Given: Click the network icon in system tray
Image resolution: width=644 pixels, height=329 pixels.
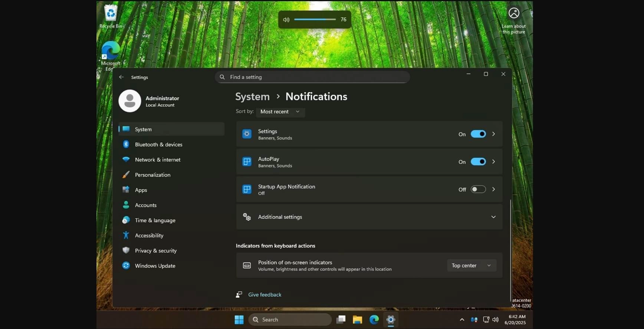Looking at the screenshot, I should tap(486, 320).
